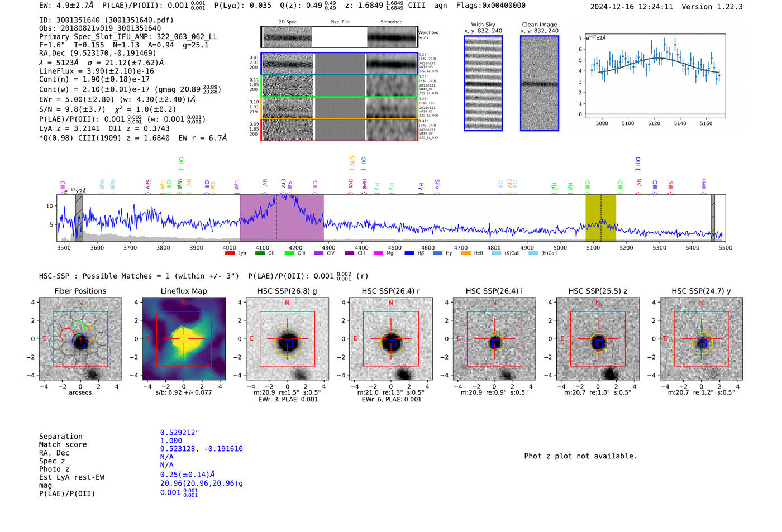Click the Match score value 1.000
This screenshot has width=782, height=532.
(171, 441)
